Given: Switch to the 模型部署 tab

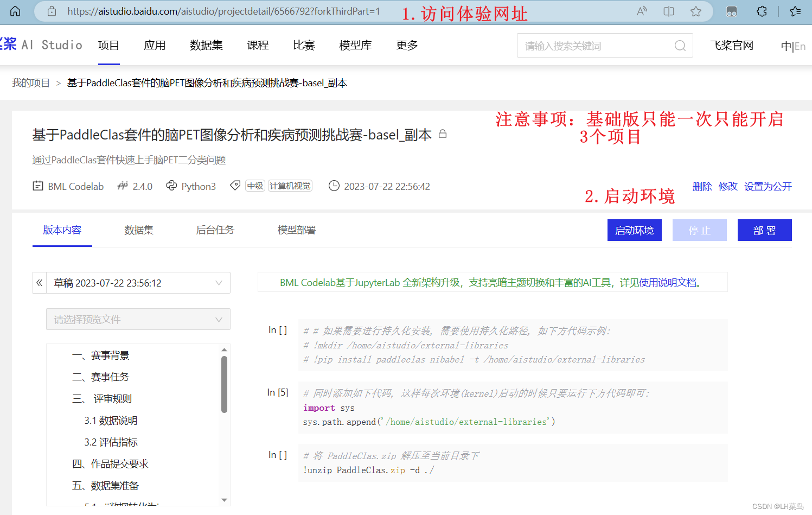Looking at the screenshot, I should coord(297,230).
